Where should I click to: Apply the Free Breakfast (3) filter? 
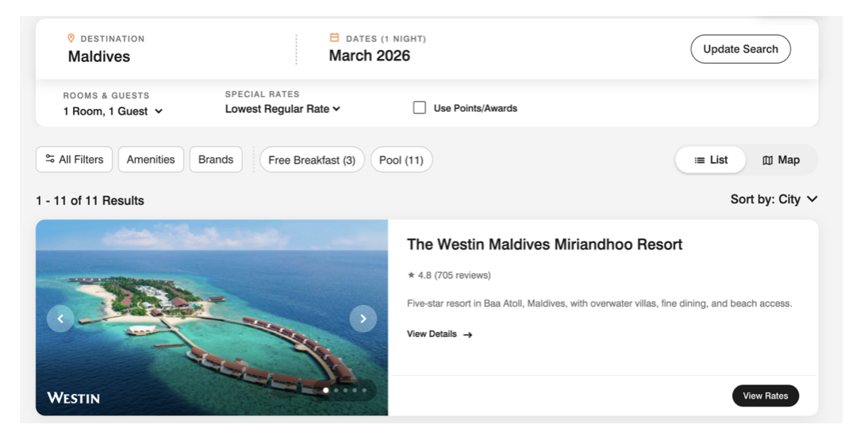click(x=313, y=160)
